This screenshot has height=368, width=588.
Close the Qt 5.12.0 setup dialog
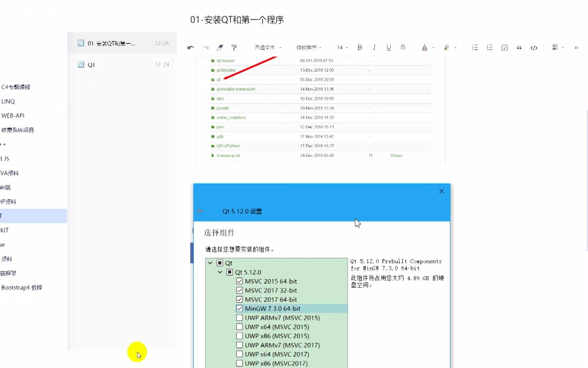point(442,191)
